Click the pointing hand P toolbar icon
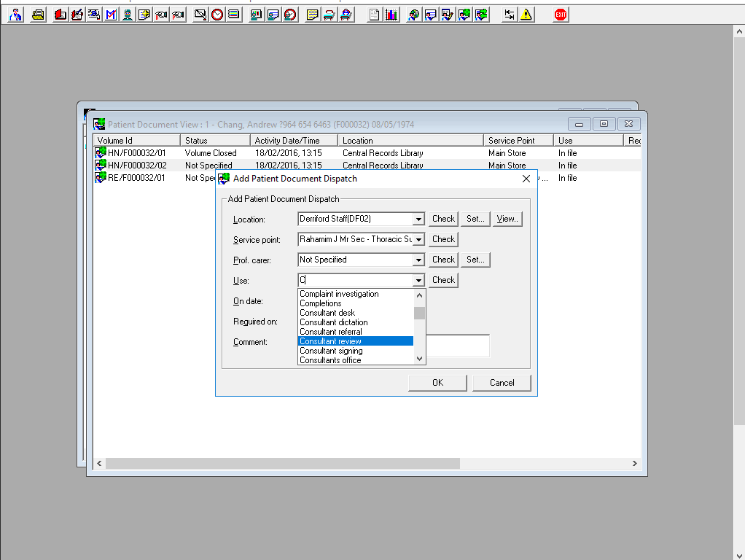The image size is (745, 560). [x=178, y=15]
